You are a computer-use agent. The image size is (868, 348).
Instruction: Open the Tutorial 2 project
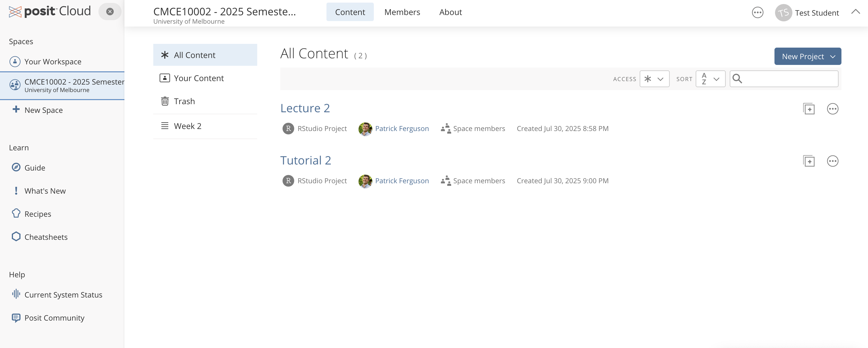pos(306,160)
